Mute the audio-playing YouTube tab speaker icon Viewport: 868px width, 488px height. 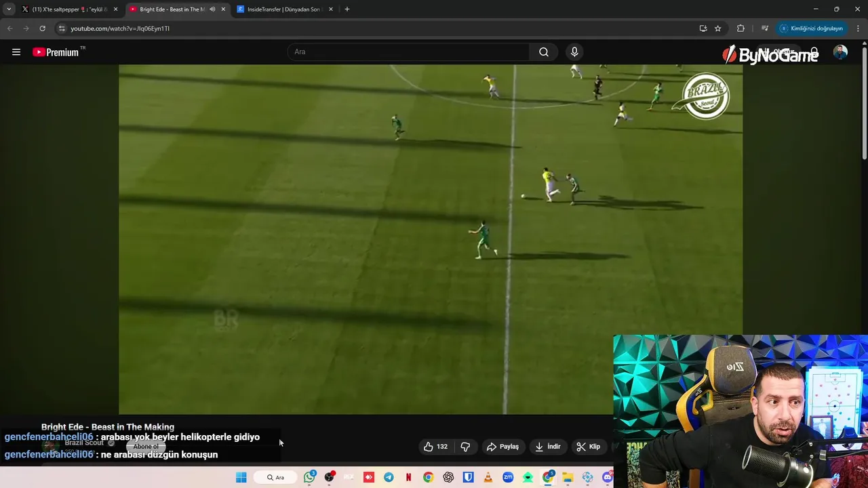(212, 9)
